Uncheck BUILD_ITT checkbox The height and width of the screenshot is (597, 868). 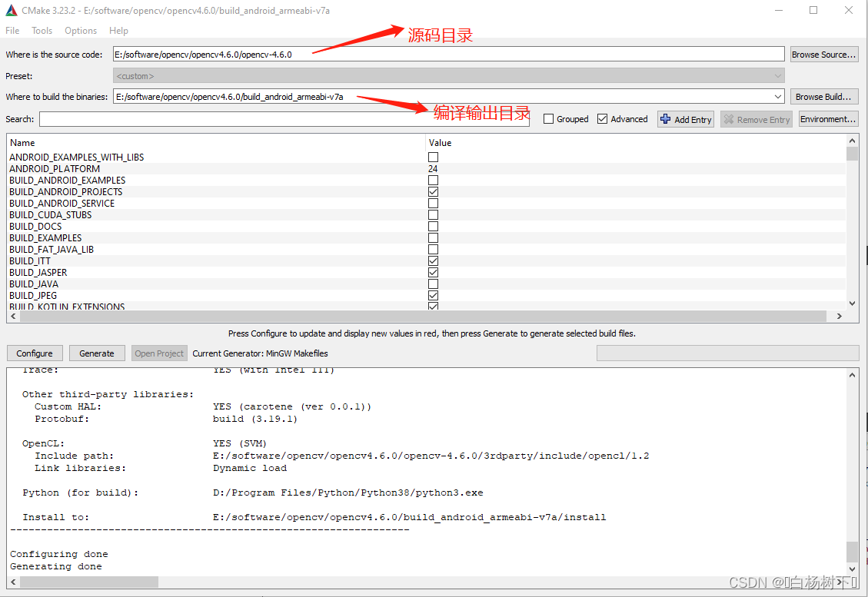point(433,261)
